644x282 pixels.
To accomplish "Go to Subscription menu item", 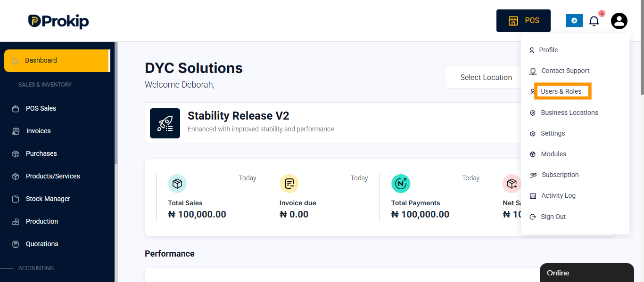I will [x=560, y=175].
